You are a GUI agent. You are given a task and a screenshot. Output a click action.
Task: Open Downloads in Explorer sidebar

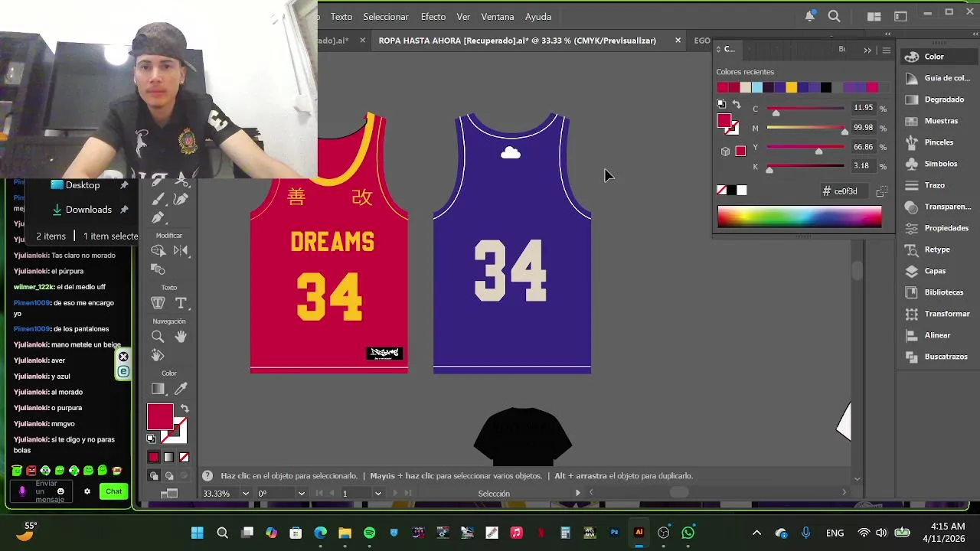[89, 210]
